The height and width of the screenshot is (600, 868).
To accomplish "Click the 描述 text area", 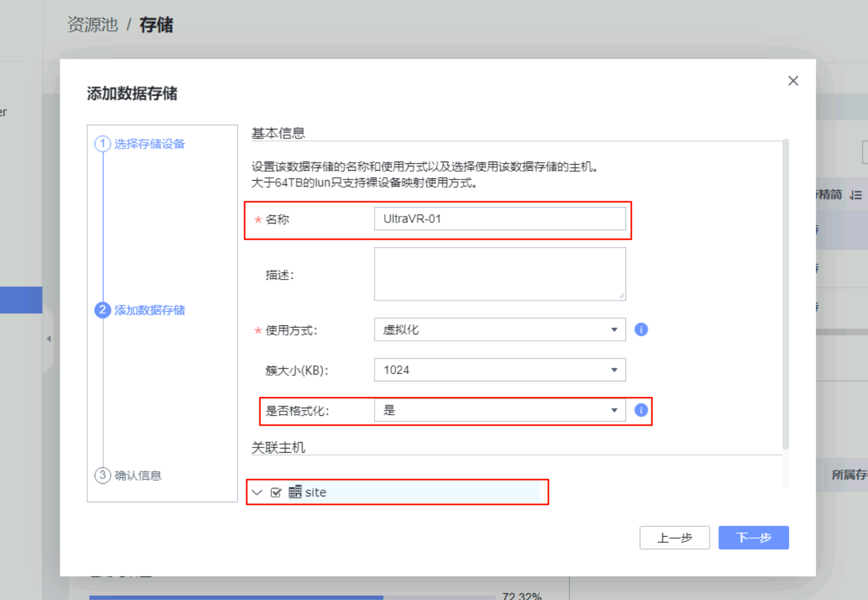I will click(x=499, y=274).
